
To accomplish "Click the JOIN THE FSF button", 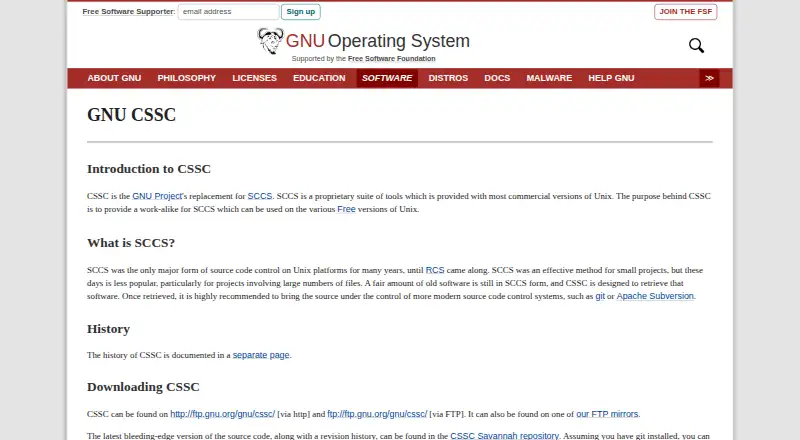I will pyautogui.click(x=685, y=12).
